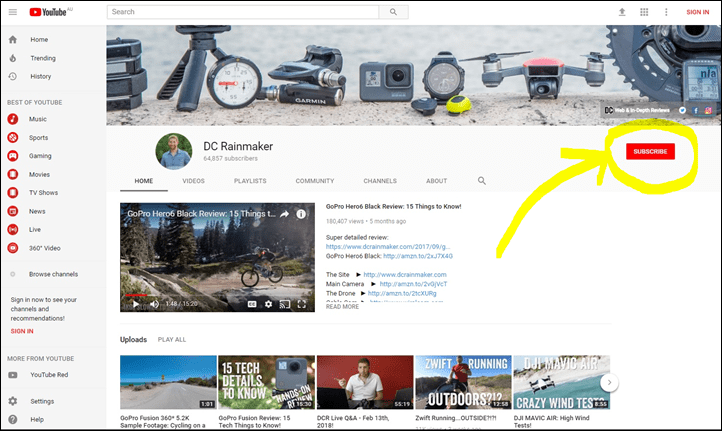Click in the Search input field
The width and height of the screenshot is (722, 431).
click(243, 12)
